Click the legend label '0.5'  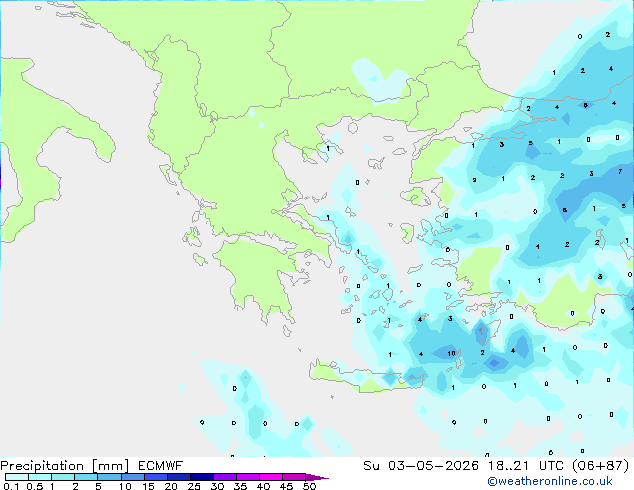point(35,486)
